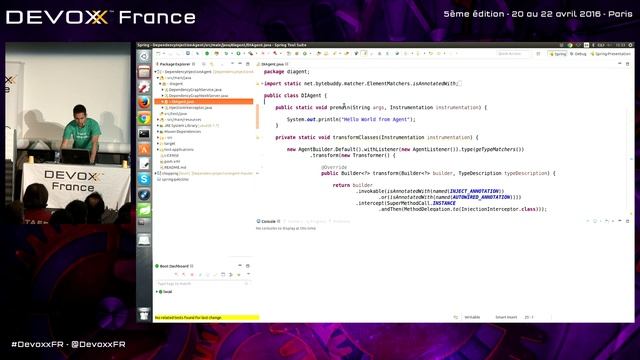The width and height of the screenshot is (640, 360).
Task: Click the Boot Dashboard tag filter field
Action: coord(202,283)
